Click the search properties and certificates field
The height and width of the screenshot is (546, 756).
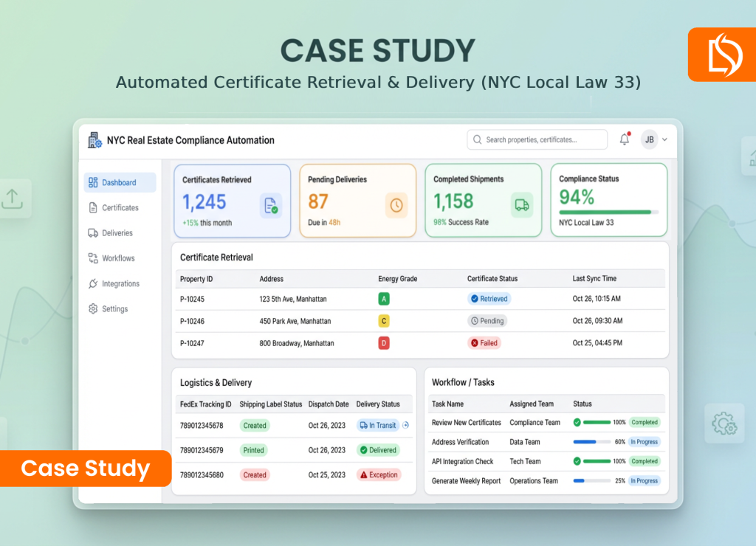coord(537,139)
